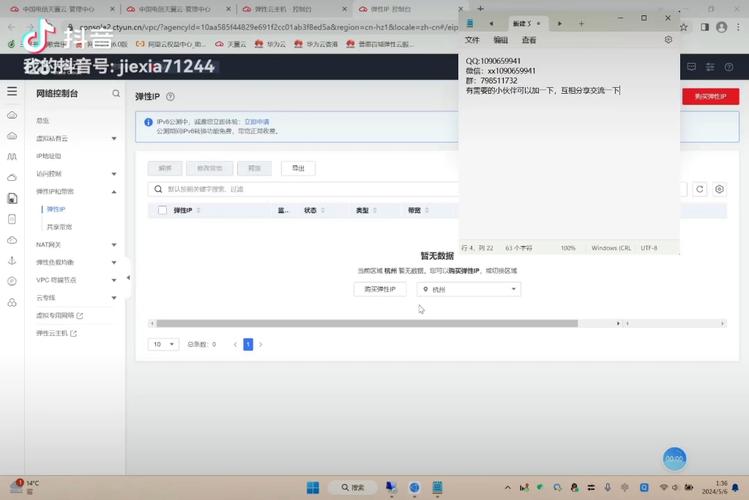Open help icon in dark console header

[x=729, y=67]
